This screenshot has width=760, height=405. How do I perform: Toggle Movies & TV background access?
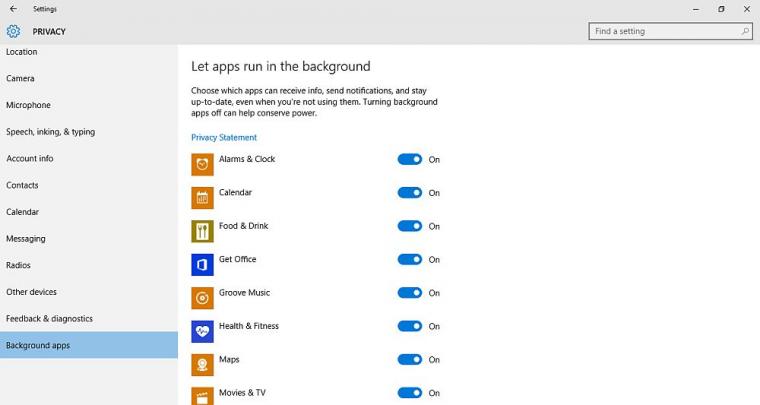410,393
